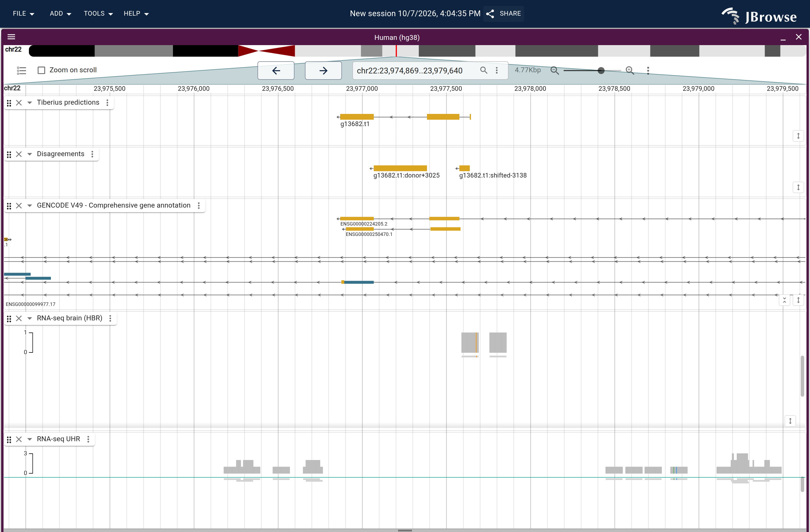Screen dimensions: 810x532
Task: Click the zoom level slider handle
Action: [x=601, y=71]
